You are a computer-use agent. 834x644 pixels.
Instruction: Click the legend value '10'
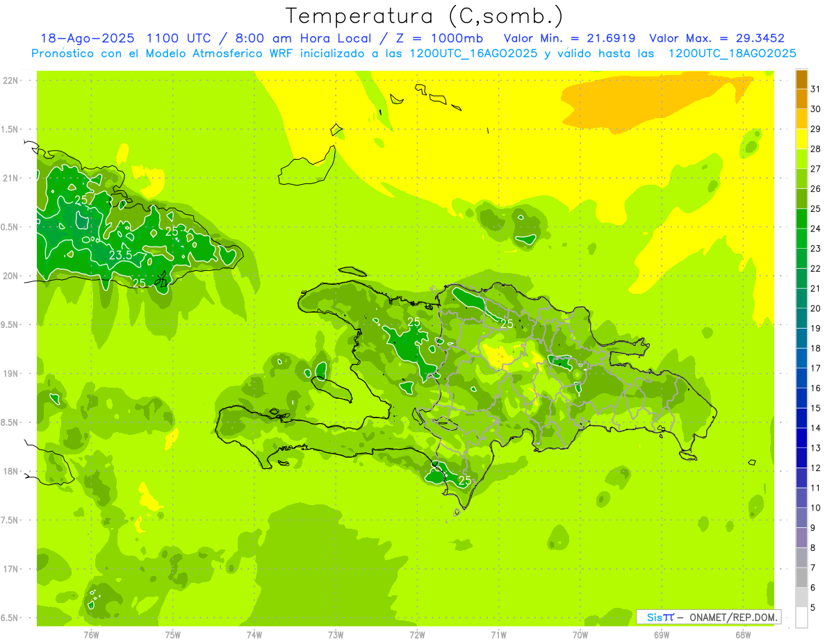pyautogui.click(x=816, y=509)
